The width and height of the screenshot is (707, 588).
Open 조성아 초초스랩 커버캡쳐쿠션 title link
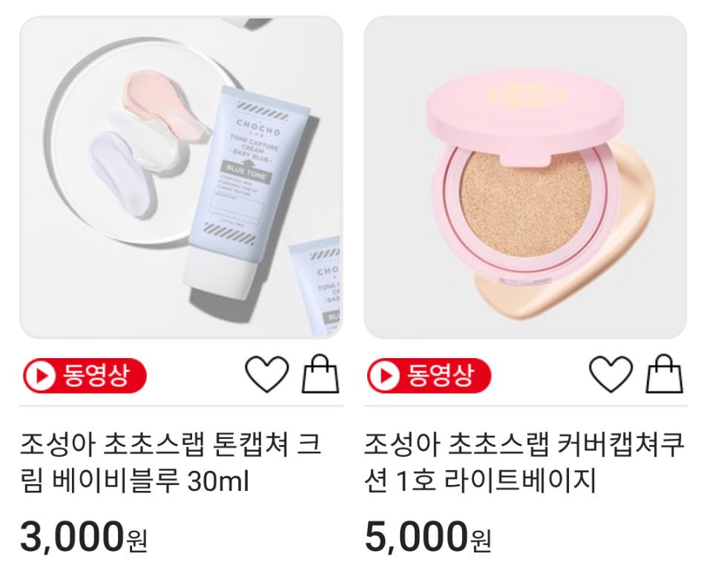[x=525, y=462]
